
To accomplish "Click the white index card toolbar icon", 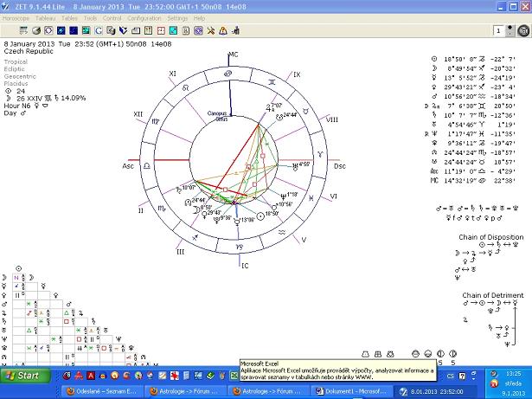I will pyautogui.click(x=136, y=31).
